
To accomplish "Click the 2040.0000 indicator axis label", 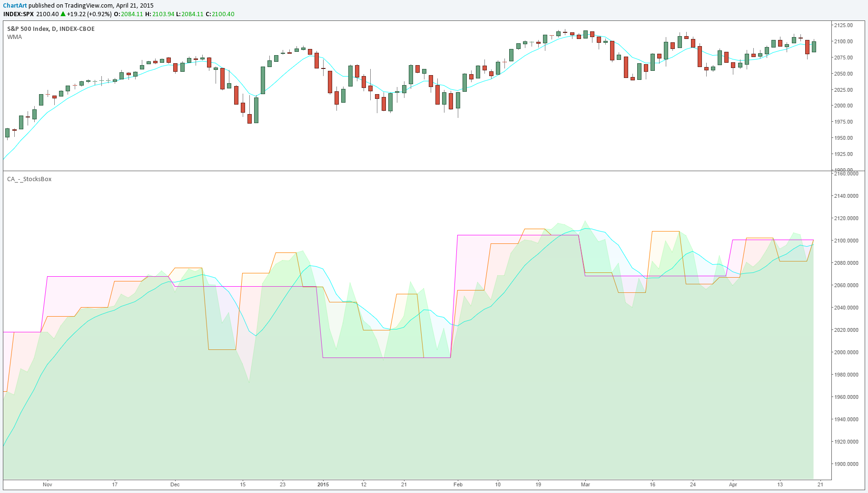I will click(x=846, y=308).
